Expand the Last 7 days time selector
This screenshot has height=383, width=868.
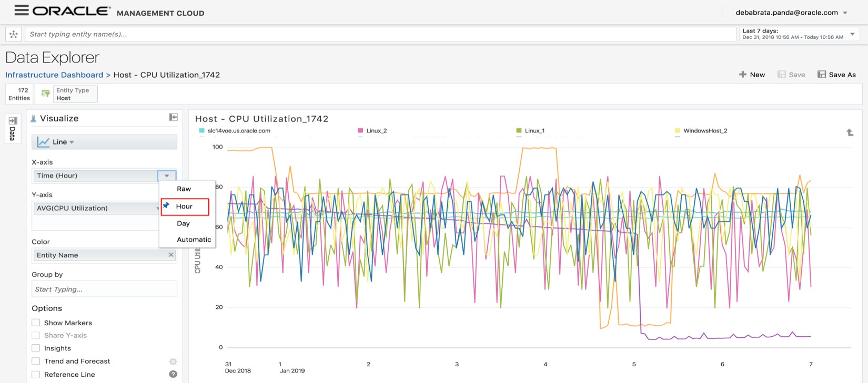tap(852, 34)
